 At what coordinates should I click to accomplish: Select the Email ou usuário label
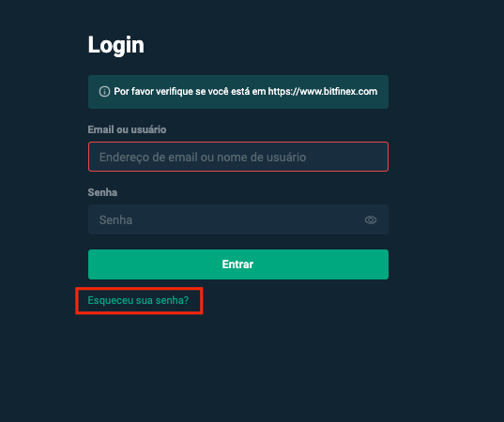click(x=127, y=129)
